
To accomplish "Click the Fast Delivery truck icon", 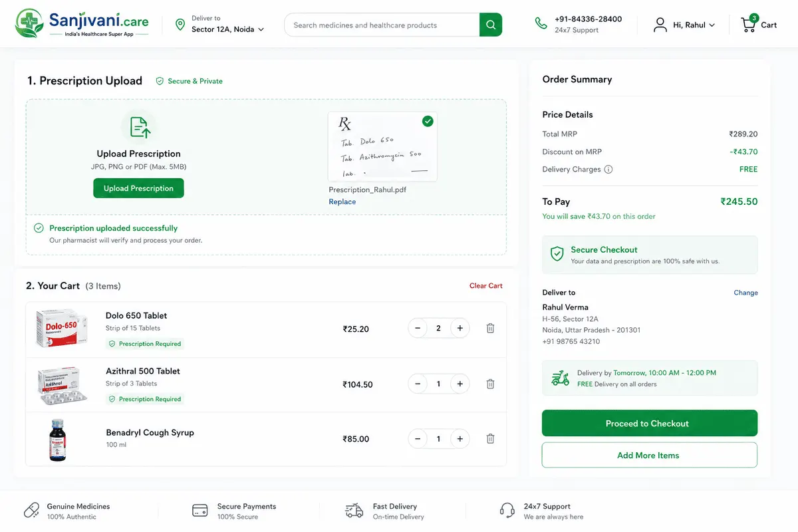I will 354,511.
